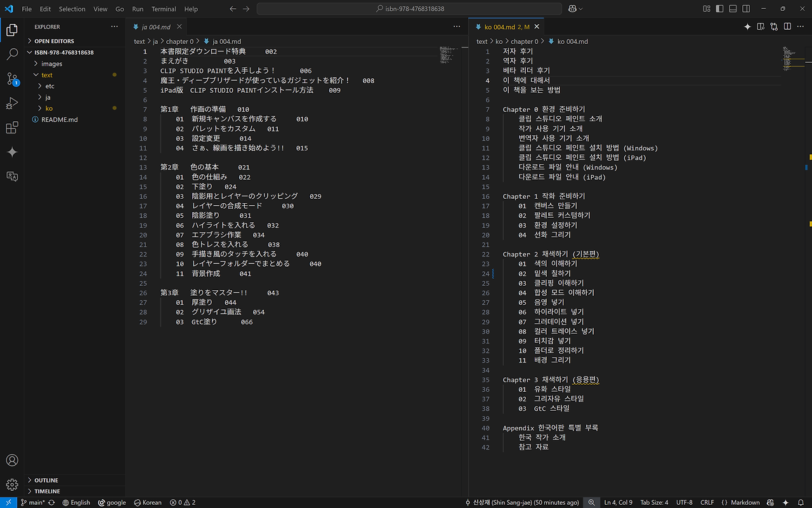812x508 pixels.
Task: Open the Search view in activity bar
Action: tap(12, 55)
